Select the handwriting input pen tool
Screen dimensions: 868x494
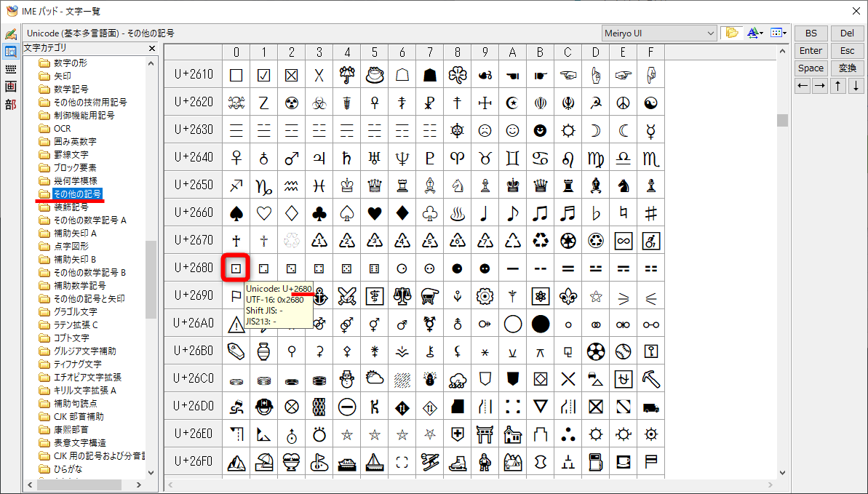[11, 33]
